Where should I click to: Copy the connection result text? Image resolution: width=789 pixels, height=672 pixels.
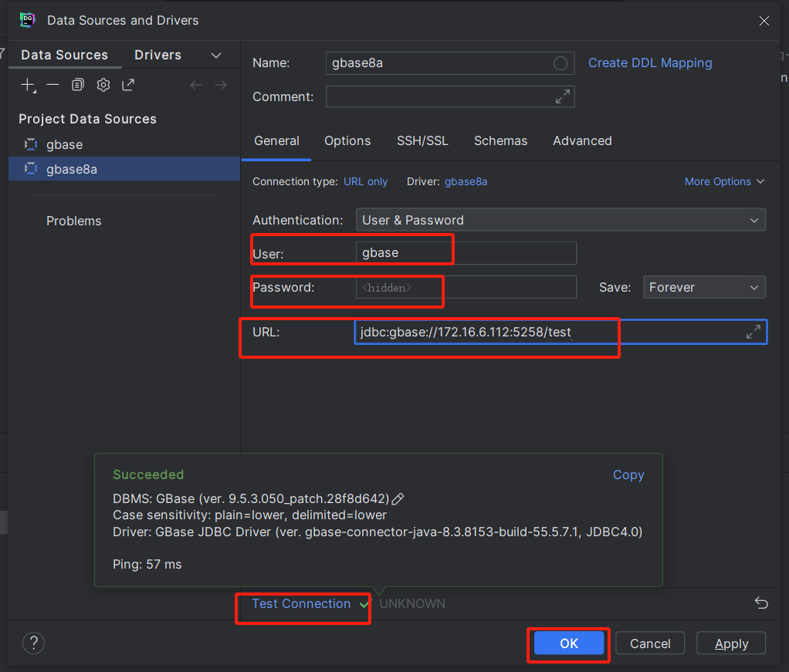(628, 474)
